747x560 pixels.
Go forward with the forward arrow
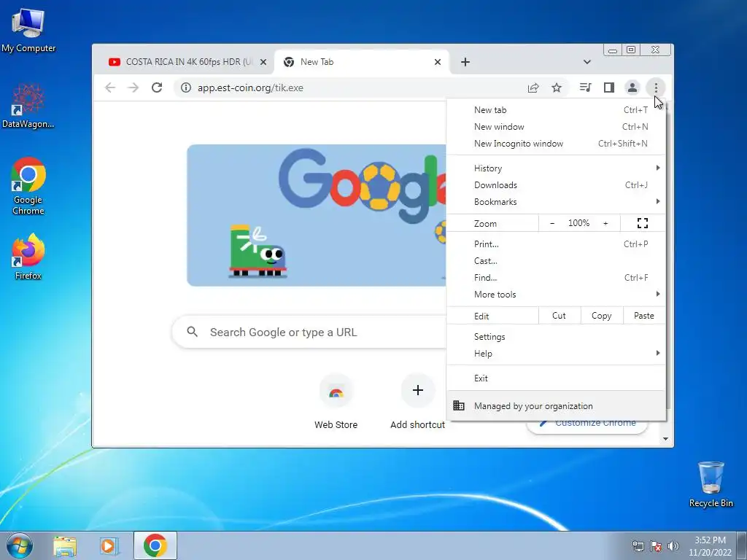133,87
